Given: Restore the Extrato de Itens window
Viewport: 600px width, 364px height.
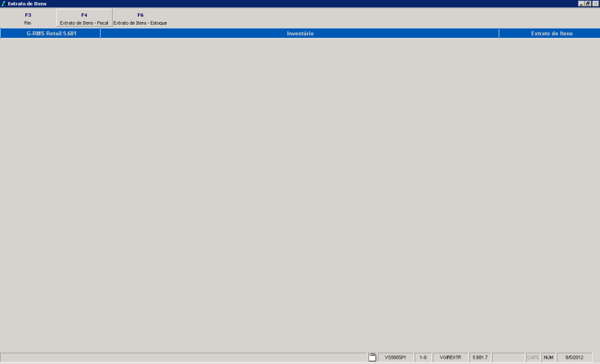Looking at the screenshot, I should 588,3.
